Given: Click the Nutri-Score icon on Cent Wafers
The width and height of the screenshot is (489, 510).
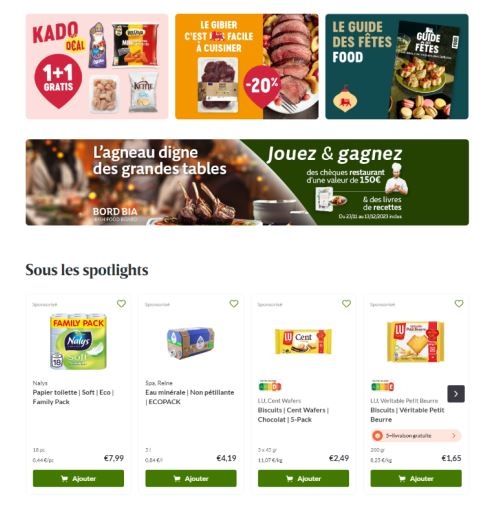Looking at the screenshot, I should click(270, 386).
